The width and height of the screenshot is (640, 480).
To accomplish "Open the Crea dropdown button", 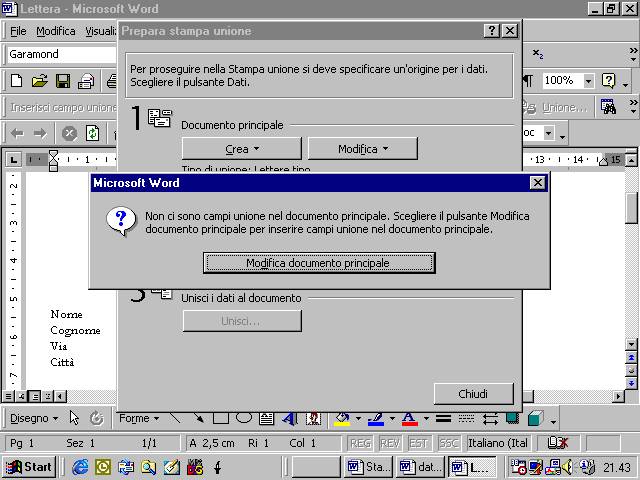I will pos(242,149).
